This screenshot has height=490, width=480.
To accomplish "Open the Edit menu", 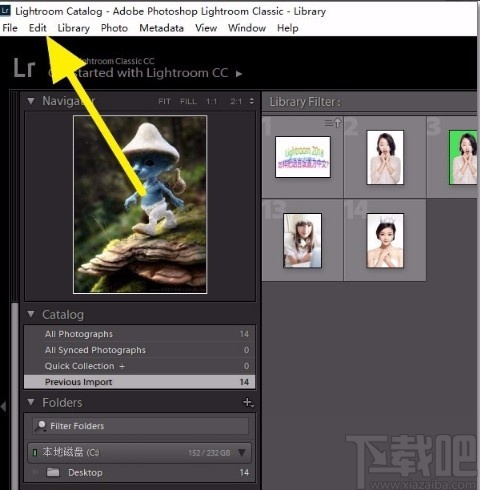I will [x=38, y=28].
